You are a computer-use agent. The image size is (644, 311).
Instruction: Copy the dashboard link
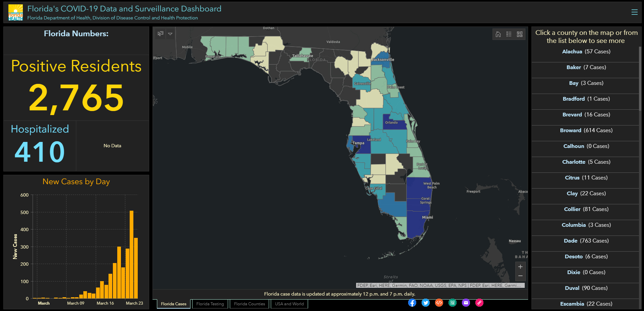(479, 303)
